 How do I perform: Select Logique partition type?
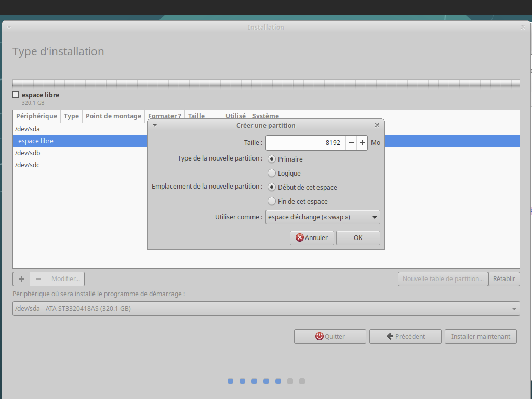[x=272, y=173]
